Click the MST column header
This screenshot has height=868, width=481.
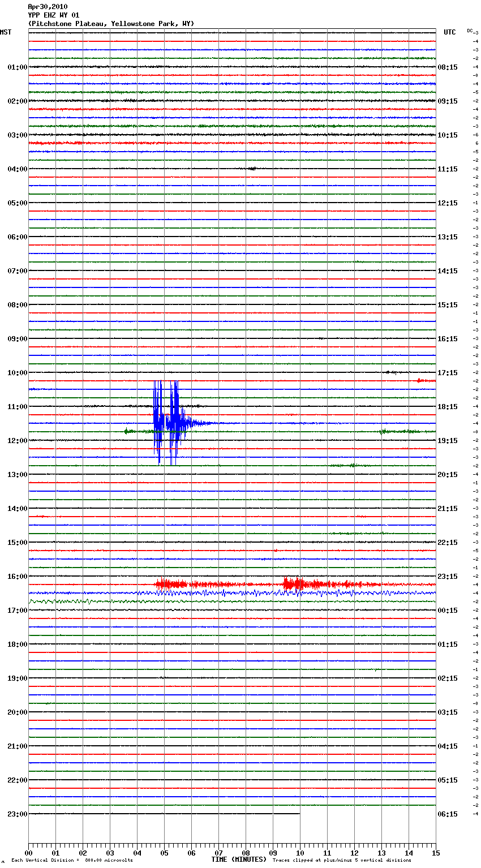click(6, 32)
